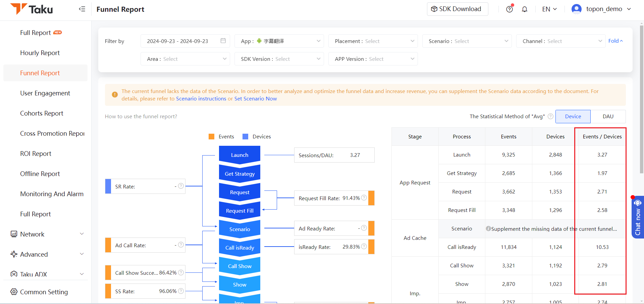Image resolution: width=644 pixels, height=304 pixels.
Task: Click help icon beside Request Fill Rate
Action: coord(364,198)
